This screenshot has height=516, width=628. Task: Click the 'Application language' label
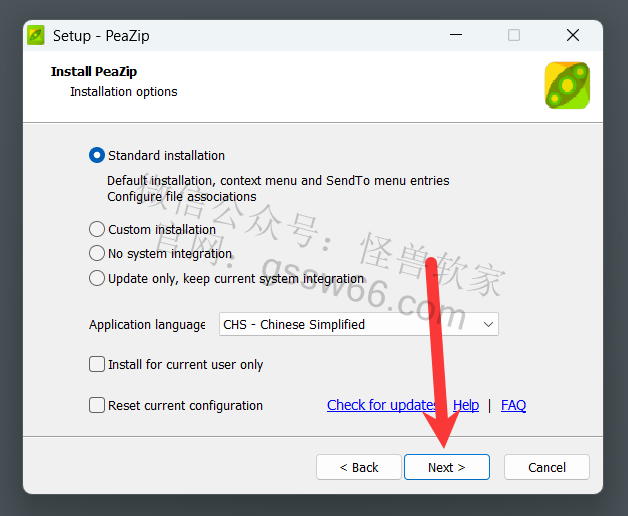(x=147, y=325)
